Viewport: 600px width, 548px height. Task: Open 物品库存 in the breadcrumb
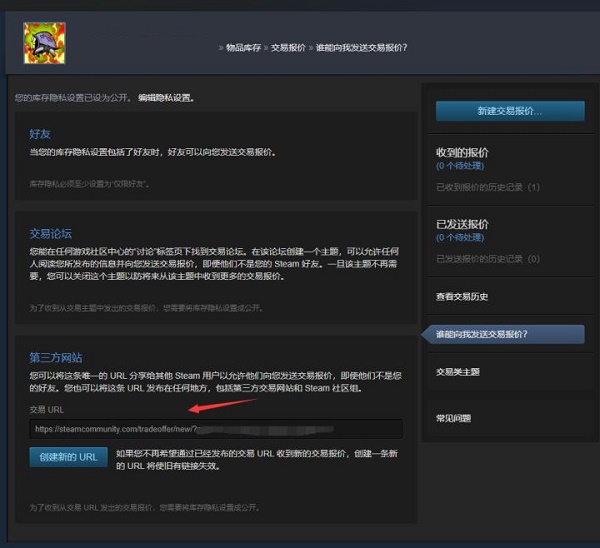point(242,48)
